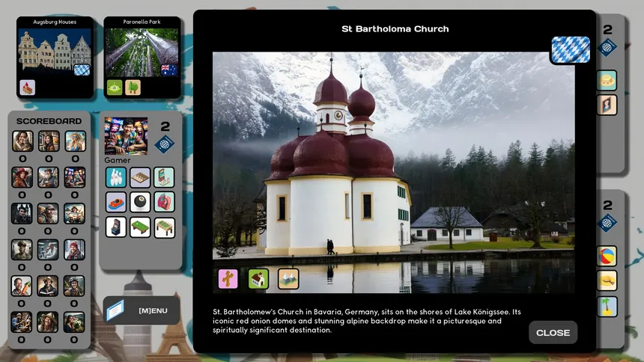The image size is (644, 362).
Task: Select scoreboard player with red hat and coat
Action: click(x=22, y=177)
